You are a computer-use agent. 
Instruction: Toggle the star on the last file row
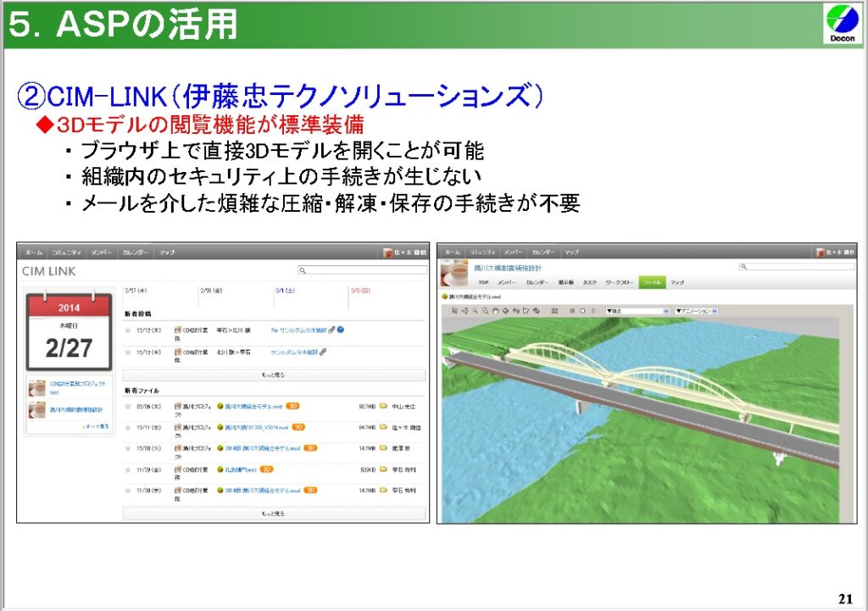pyautogui.click(x=128, y=490)
